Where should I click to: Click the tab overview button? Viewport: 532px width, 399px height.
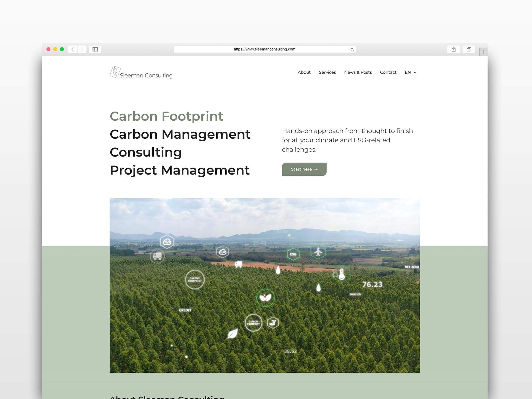click(x=469, y=49)
